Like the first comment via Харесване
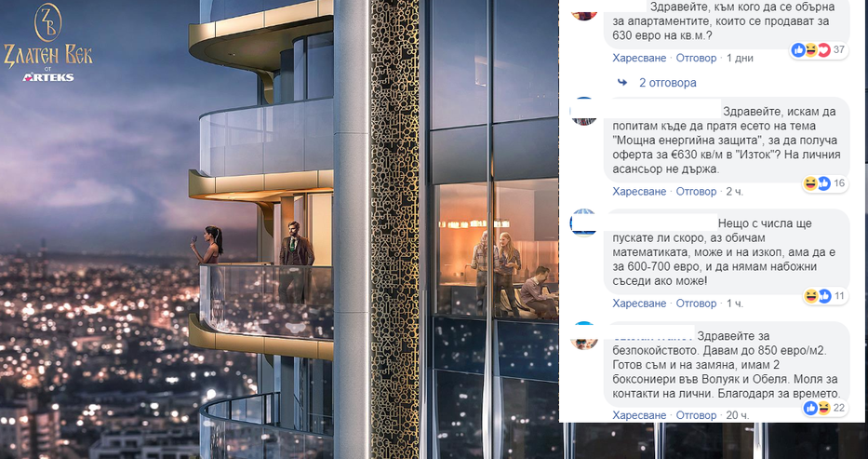The width and height of the screenshot is (868, 459). click(639, 58)
